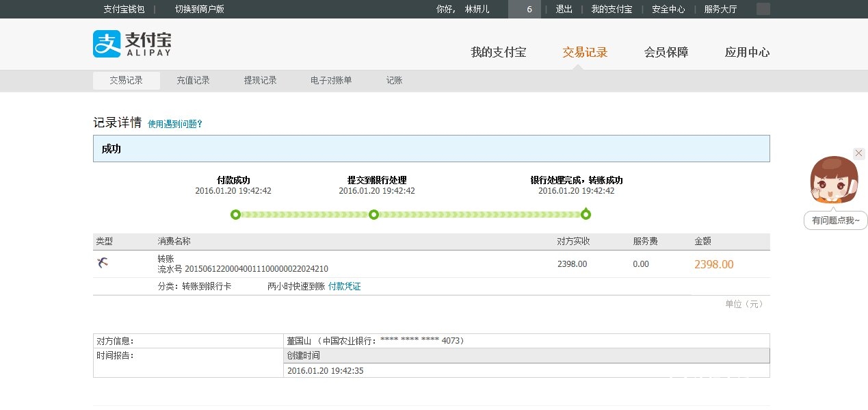Open 会员保障 in the main navigation

[x=666, y=53]
